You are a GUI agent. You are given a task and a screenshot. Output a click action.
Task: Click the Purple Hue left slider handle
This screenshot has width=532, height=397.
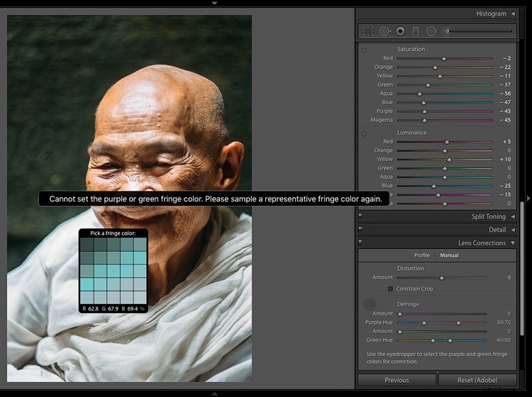pyautogui.click(x=424, y=323)
